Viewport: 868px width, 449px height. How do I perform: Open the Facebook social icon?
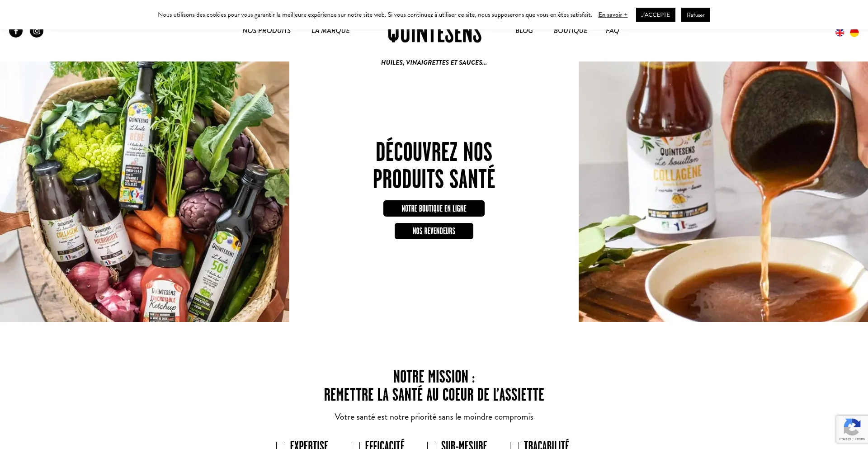pos(16,32)
